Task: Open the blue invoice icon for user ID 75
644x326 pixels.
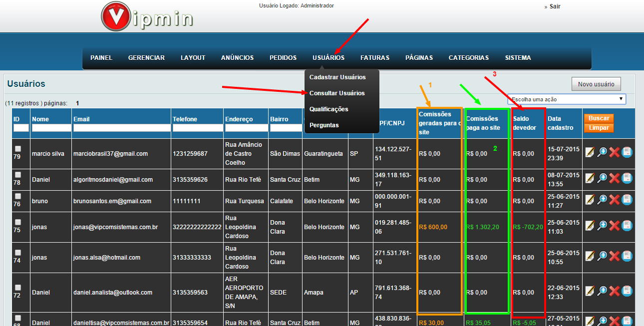Action: coord(627,226)
